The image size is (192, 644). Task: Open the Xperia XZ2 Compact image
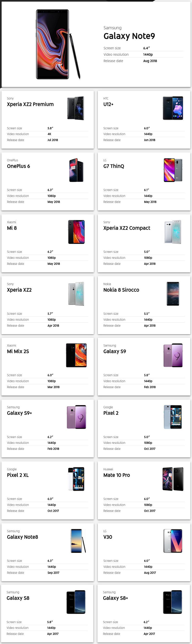pos(173,232)
